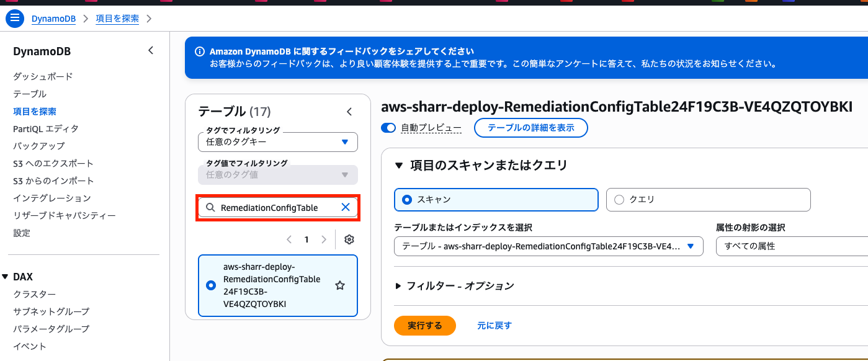Screen dimensions: 868x361
Task: Favorite the aws-sharr table via star icon
Action: click(339, 285)
